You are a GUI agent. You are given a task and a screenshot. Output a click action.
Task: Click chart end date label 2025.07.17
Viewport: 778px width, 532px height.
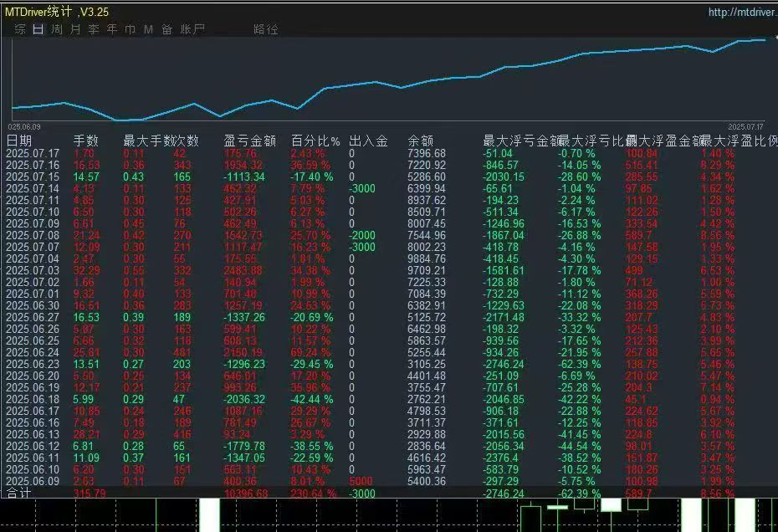click(x=745, y=127)
